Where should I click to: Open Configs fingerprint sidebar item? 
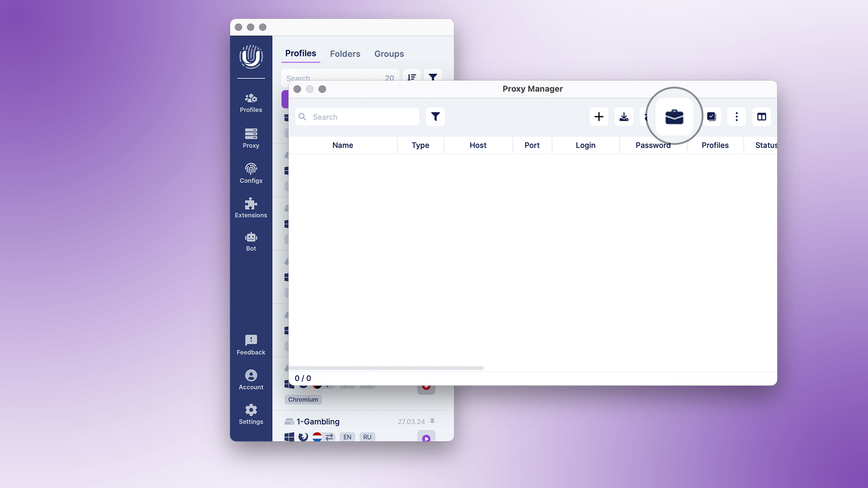click(x=251, y=173)
